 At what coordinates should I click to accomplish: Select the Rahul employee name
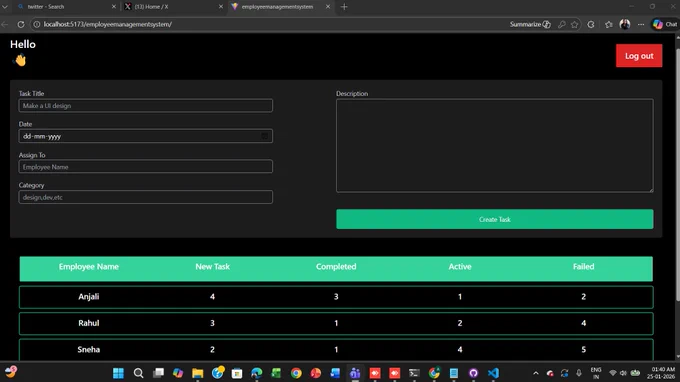[x=88, y=323]
